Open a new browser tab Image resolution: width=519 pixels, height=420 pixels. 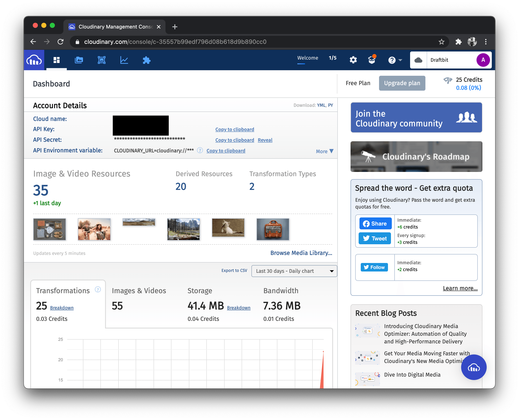175,27
